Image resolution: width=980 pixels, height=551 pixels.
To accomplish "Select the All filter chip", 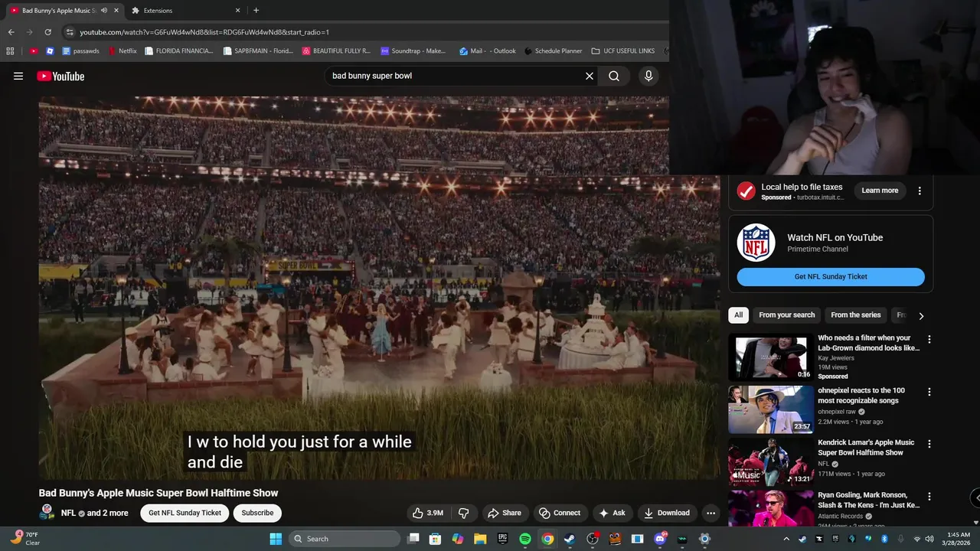I will tap(739, 315).
